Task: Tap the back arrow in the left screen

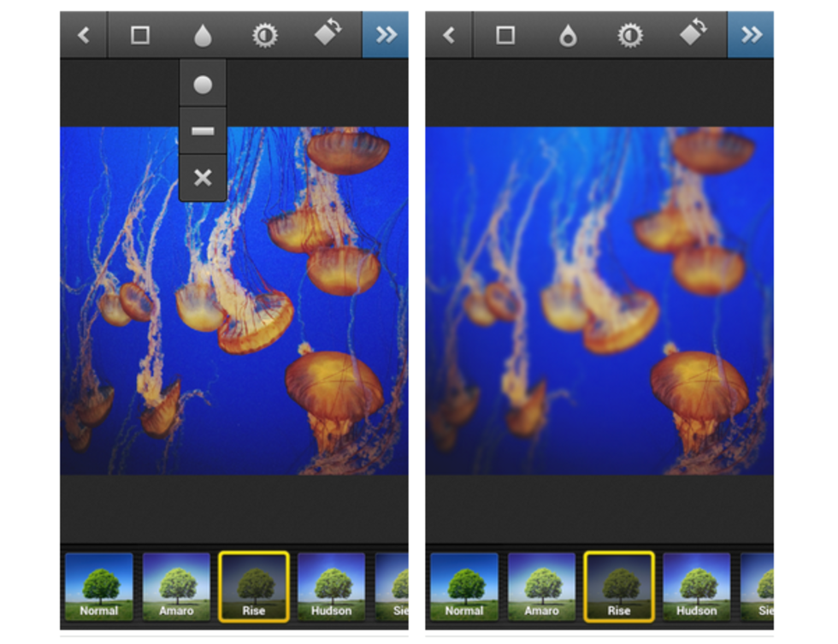Action: click(84, 35)
